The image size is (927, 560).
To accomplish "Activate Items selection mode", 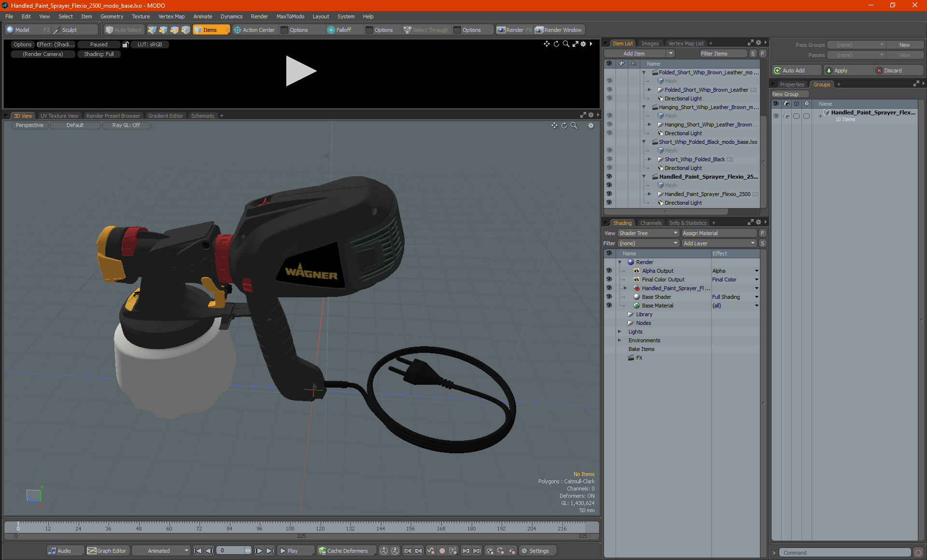I will [211, 30].
